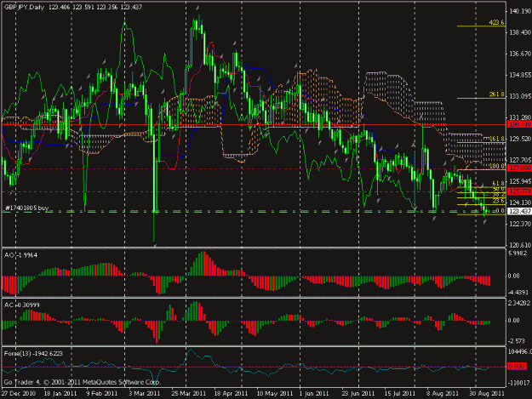Click the Force(13) -1942.6223 indicator label

pos(33,354)
